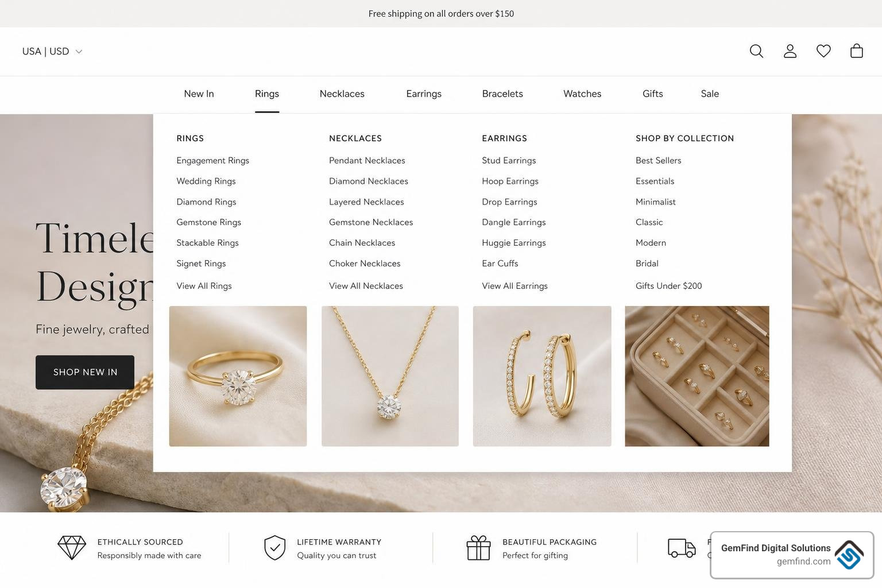Open Diamond Rings link
The width and height of the screenshot is (882, 588).
[x=206, y=202]
